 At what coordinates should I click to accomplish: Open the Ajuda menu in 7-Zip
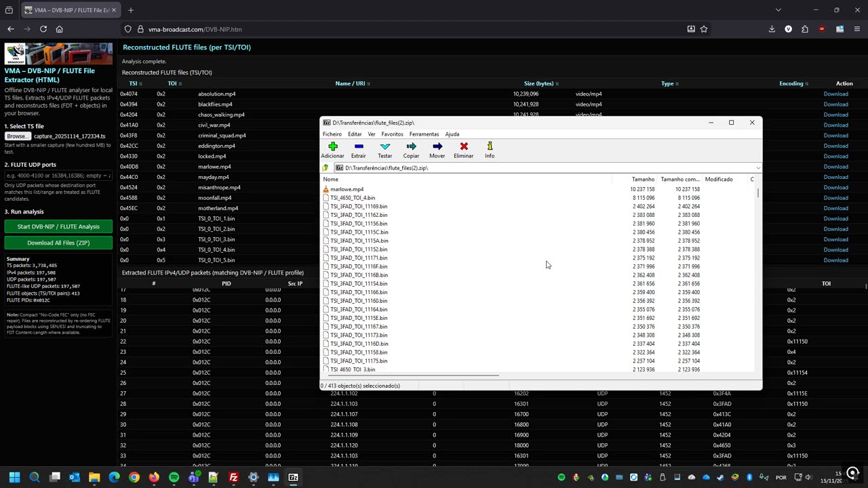(452, 134)
